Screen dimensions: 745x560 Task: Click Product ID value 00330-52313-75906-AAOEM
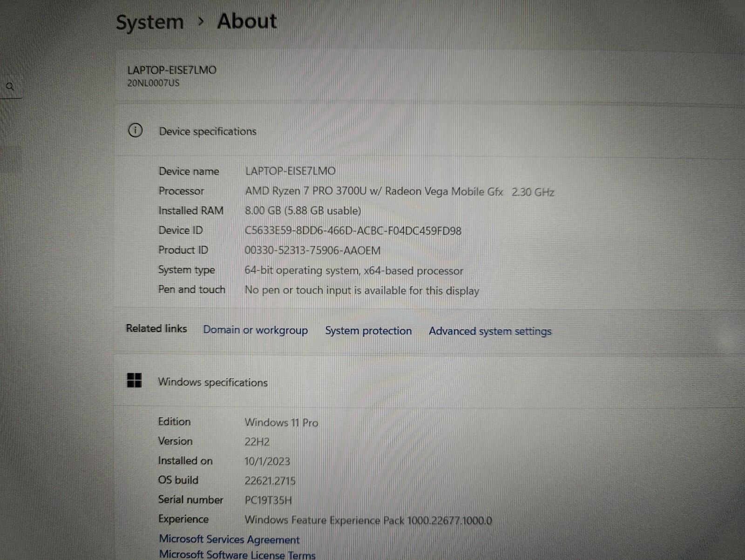(x=312, y=250)
